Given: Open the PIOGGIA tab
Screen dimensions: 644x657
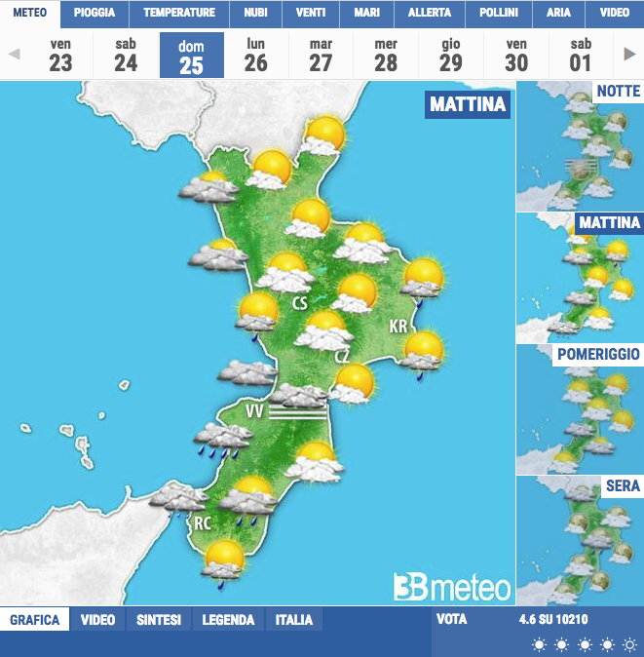Looking at the screenshot, I should [95, 14].
